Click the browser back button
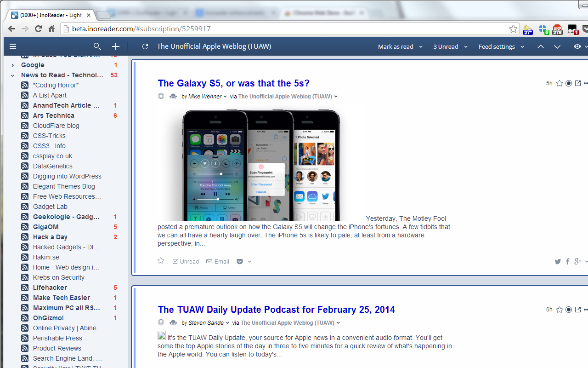 click(11, 29)
